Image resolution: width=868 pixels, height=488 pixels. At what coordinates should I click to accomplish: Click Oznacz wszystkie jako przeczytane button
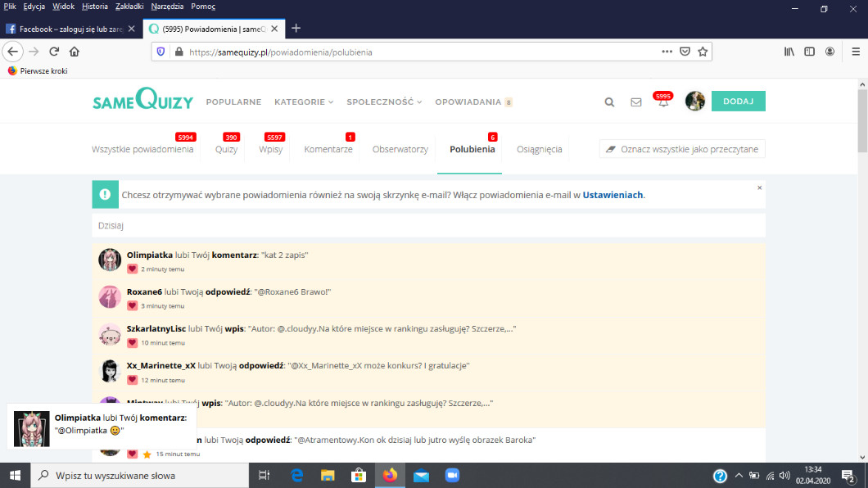tap(682, 149)
